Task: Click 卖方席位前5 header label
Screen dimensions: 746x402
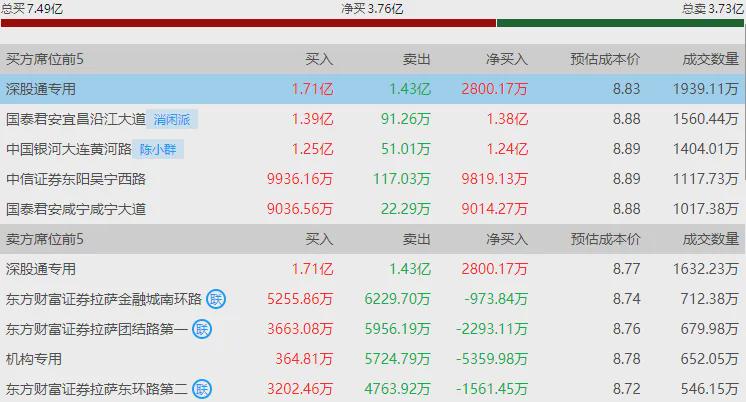Action: coord(45,239)
